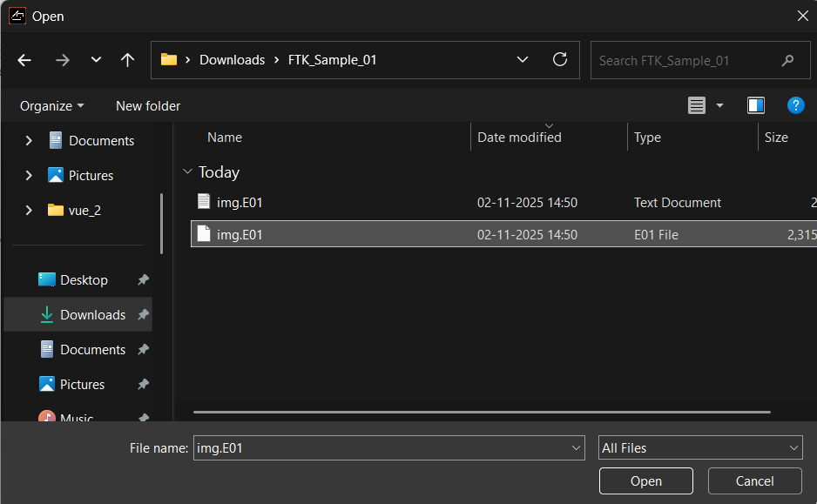Click the Text Document file icon

point(204,201)
